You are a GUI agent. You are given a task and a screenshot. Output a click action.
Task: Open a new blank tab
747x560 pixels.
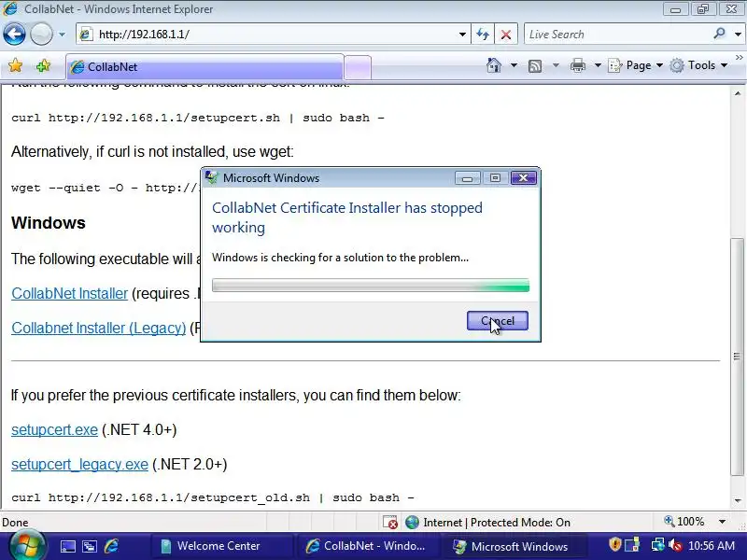(x=358, y=67)
